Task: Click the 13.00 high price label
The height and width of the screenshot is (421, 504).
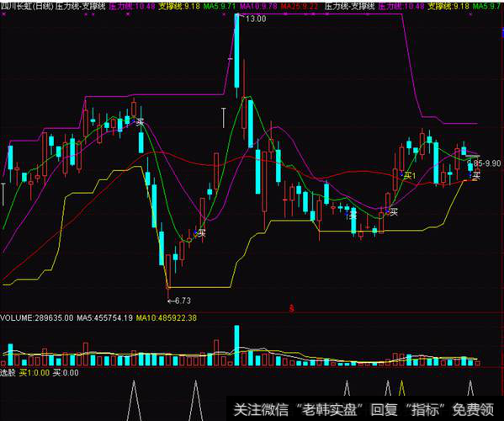Action: point(256,19)
